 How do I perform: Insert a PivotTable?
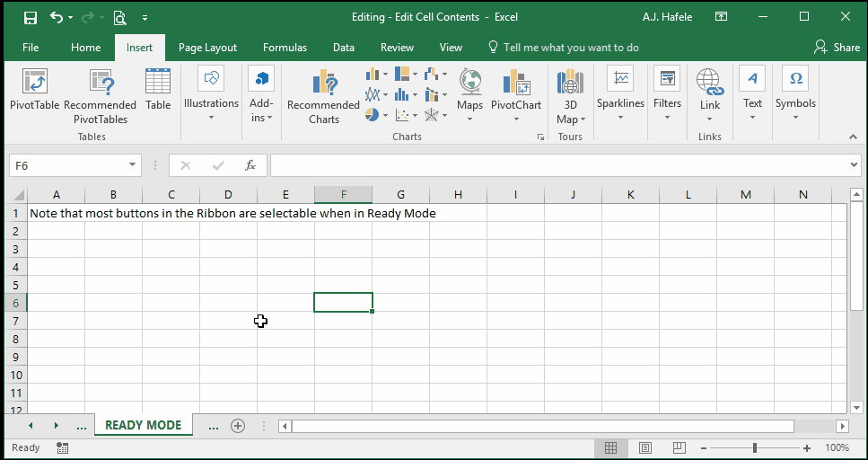pos(34,90)
